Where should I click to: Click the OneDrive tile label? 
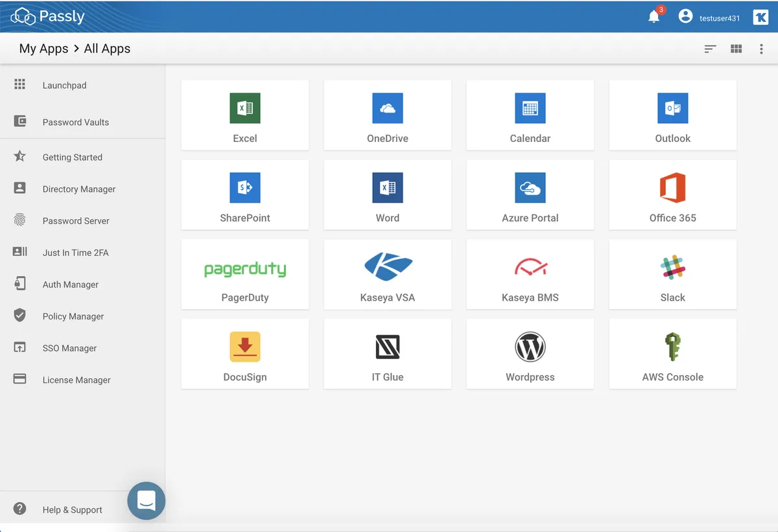point(388,138)
